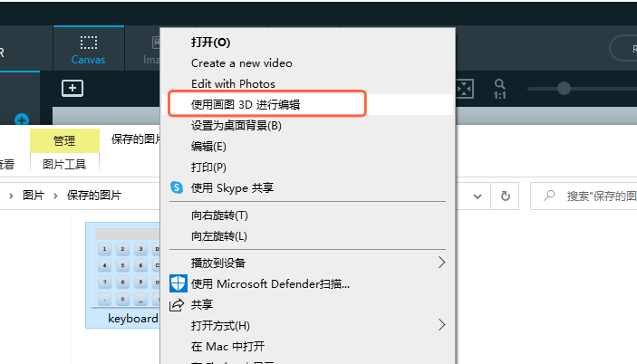Expand the 打开方式(H) submenu arrow

pos(441,325)
